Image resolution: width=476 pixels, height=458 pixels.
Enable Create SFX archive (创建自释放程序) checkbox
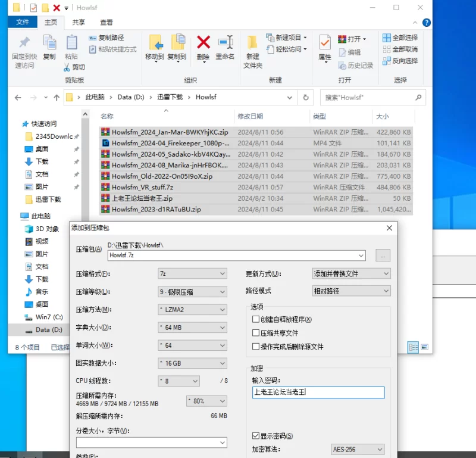click(x=256, y=320)
